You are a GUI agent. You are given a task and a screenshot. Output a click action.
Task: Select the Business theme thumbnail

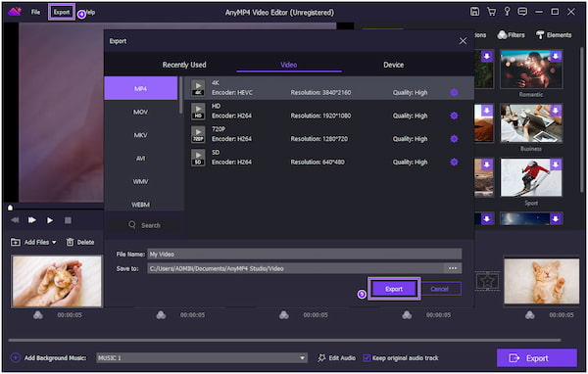[x=531, y=123]
